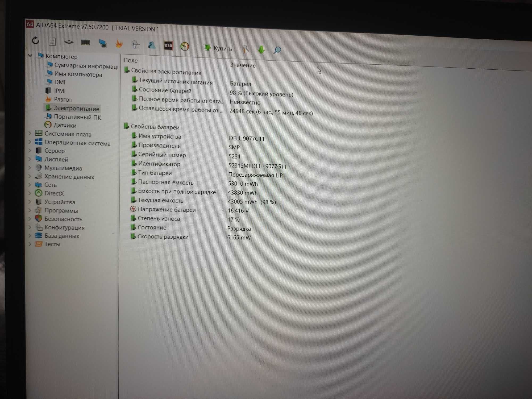Click the magnifier search icon

coord(277,50)
